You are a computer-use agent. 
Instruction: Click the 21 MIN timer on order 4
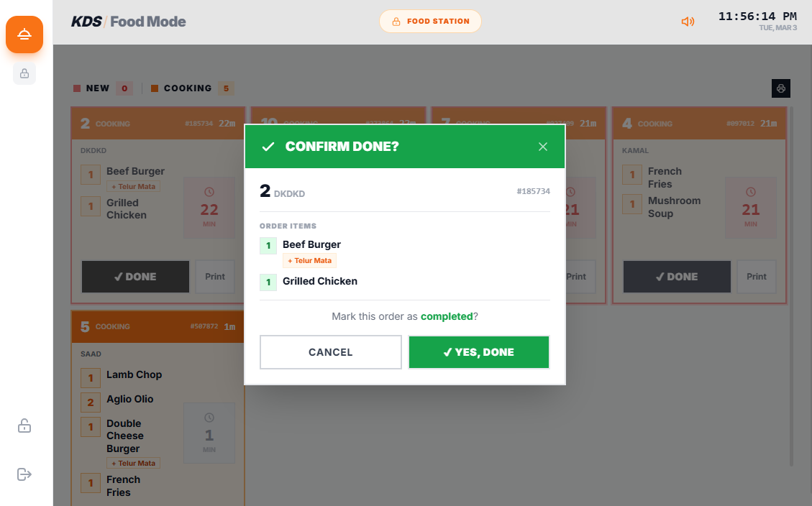point(751,208)
